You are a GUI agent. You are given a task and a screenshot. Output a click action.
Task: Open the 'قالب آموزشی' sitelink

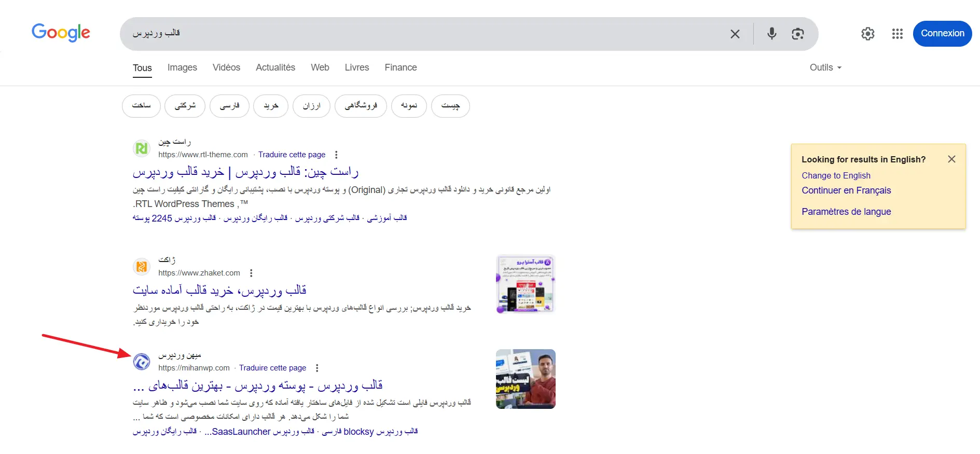pos(387,218)
